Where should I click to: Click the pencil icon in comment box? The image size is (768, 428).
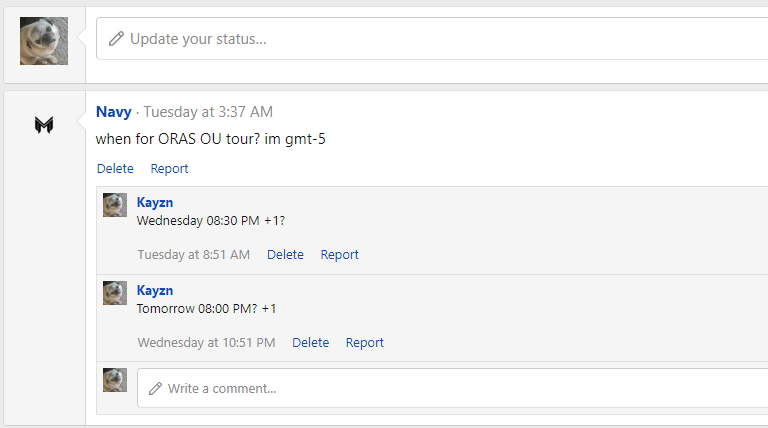[x=155, y=388]
